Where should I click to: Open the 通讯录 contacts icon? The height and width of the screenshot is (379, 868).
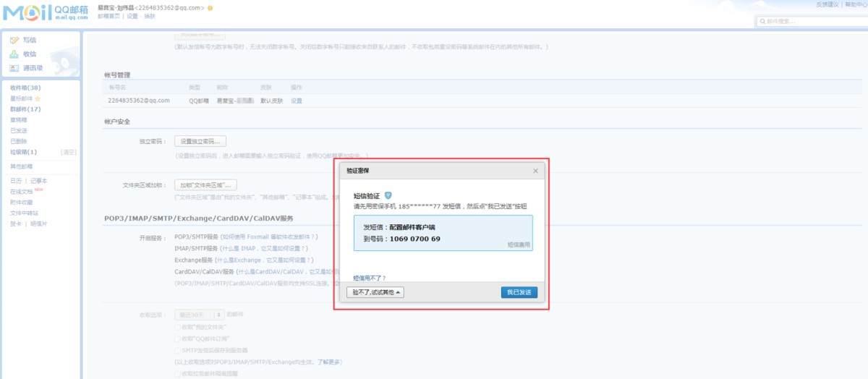[x=14, y=68]
